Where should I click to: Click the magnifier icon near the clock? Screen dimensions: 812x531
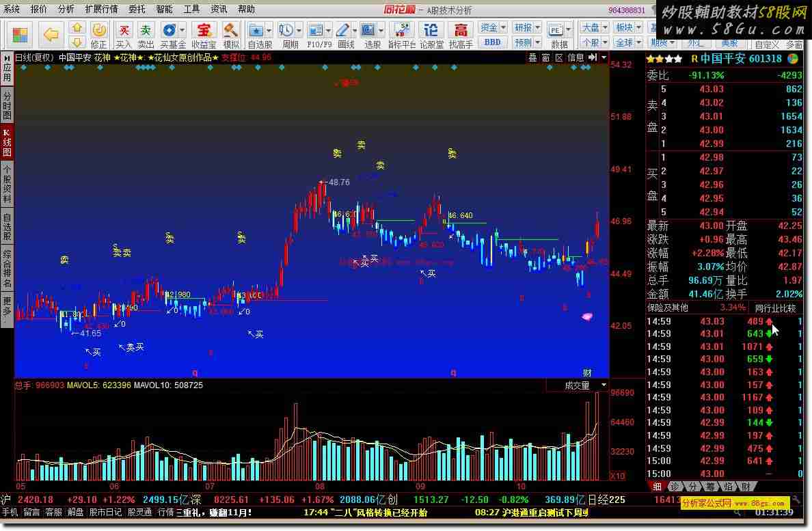[737, 513]
